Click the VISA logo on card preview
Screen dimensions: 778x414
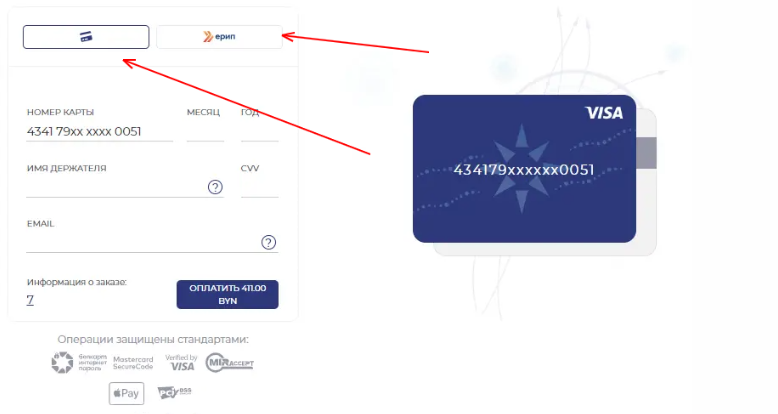[604, 113]
